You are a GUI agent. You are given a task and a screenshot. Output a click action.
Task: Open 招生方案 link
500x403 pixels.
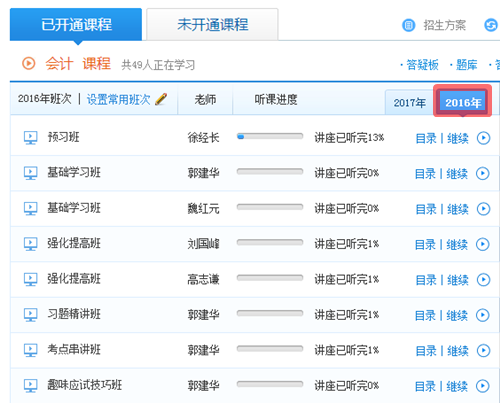click(x=444, y=25)
